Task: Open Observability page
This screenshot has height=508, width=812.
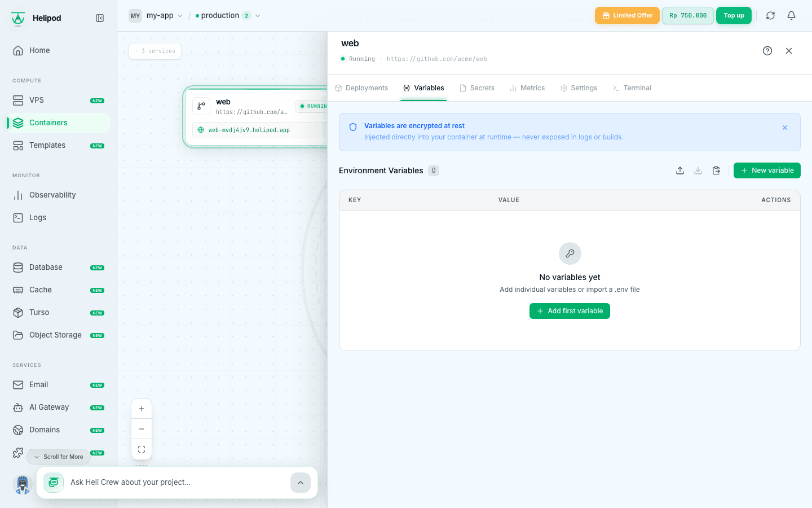Action: coord(59,195)
